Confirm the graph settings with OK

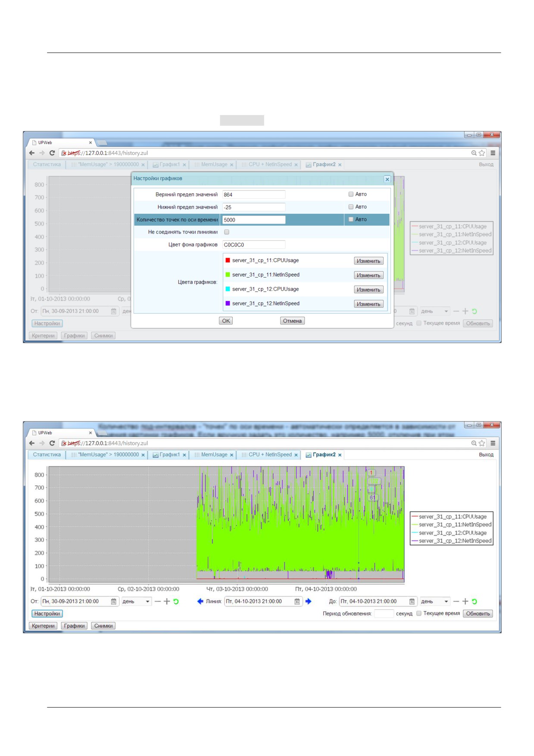point(226,321)
